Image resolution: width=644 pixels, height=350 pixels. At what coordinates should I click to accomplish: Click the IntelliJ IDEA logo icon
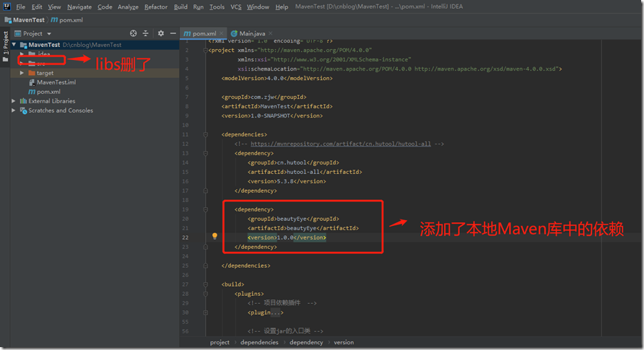click(x=6, y=6)
